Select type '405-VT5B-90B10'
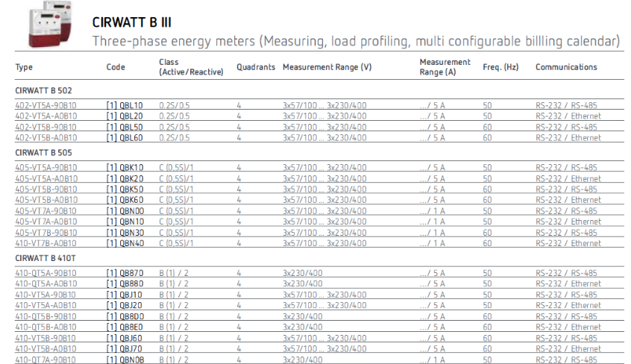The width and height of the screenshot is (631, 364). tap(46, 189)
